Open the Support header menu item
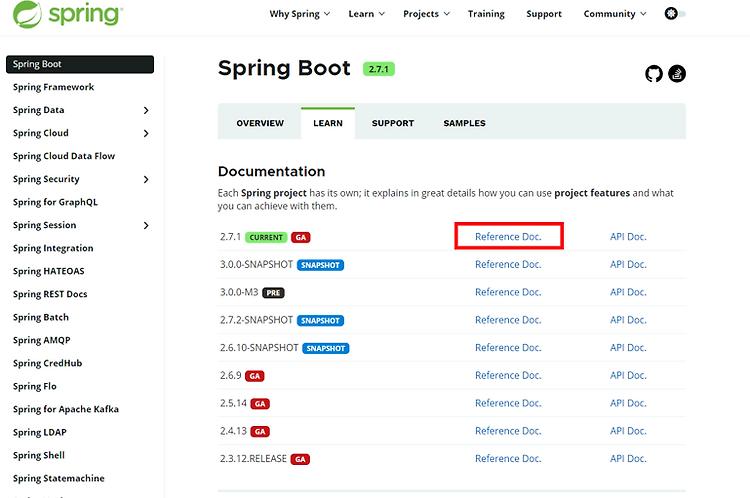Screen dimensions: 750x498 (544, 14)
